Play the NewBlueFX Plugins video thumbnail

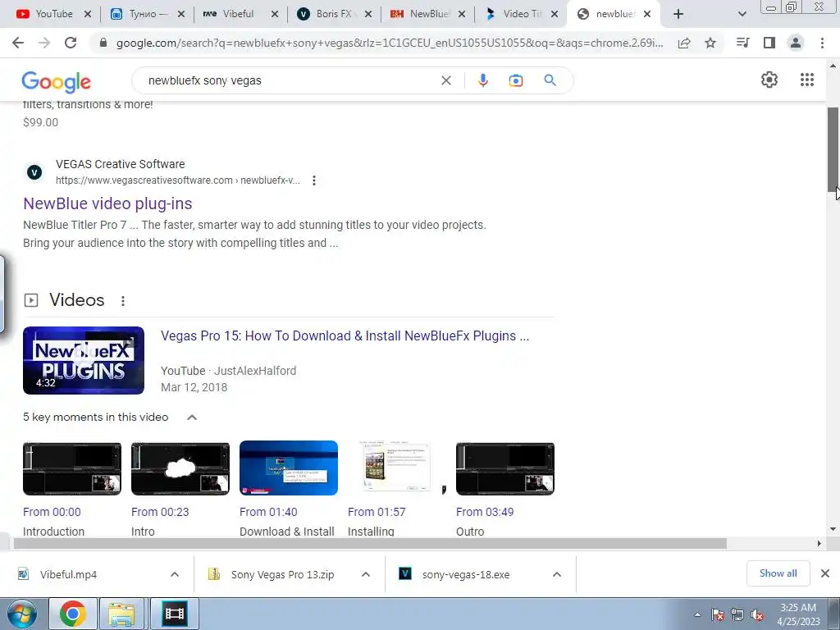84,361
